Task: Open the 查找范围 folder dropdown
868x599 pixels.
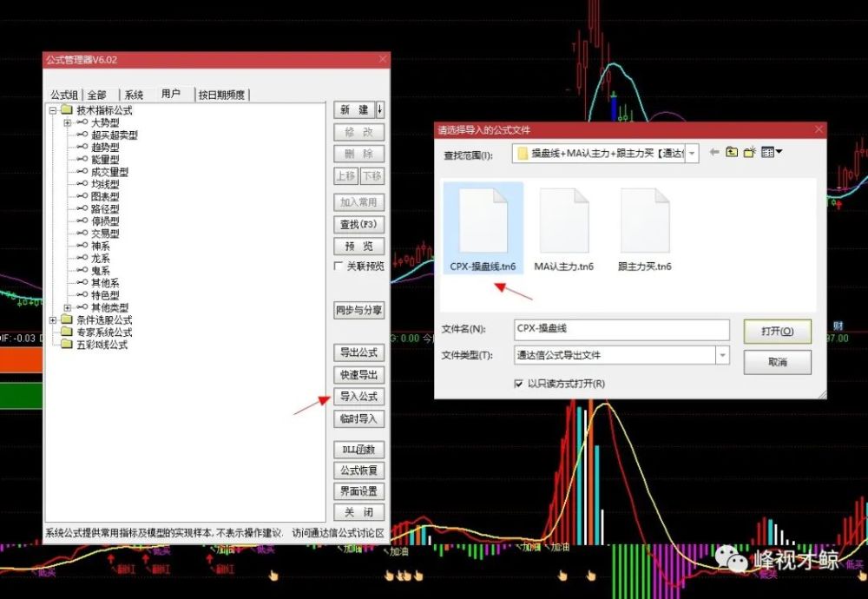Action: [692, 155]
